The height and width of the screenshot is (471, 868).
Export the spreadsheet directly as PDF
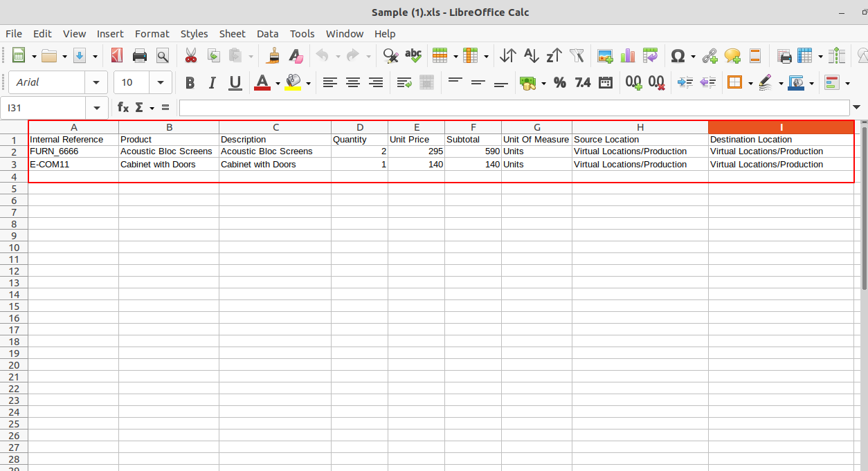coord(117,56)
